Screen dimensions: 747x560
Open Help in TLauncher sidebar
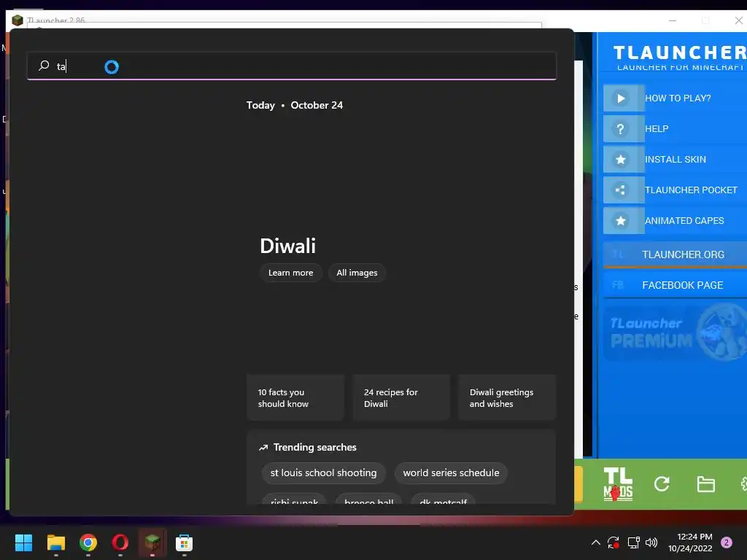[x=657, y=128]
